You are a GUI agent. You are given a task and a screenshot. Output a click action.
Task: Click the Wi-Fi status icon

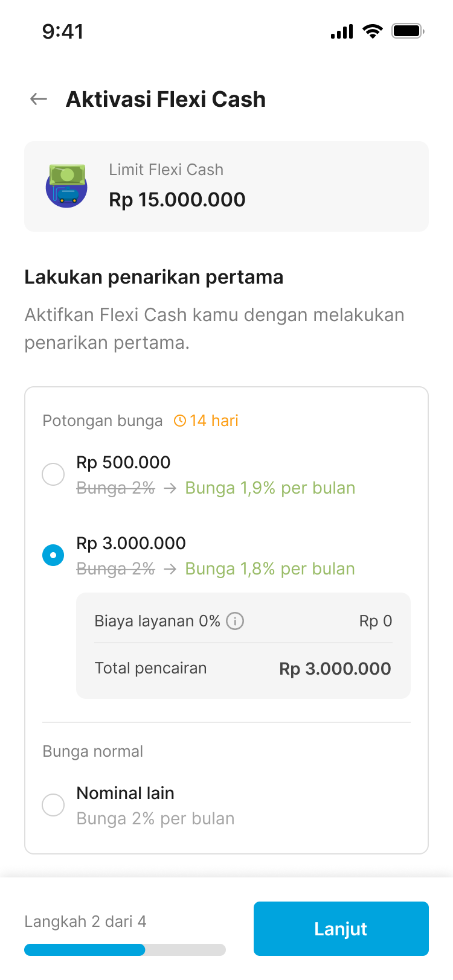372,31
